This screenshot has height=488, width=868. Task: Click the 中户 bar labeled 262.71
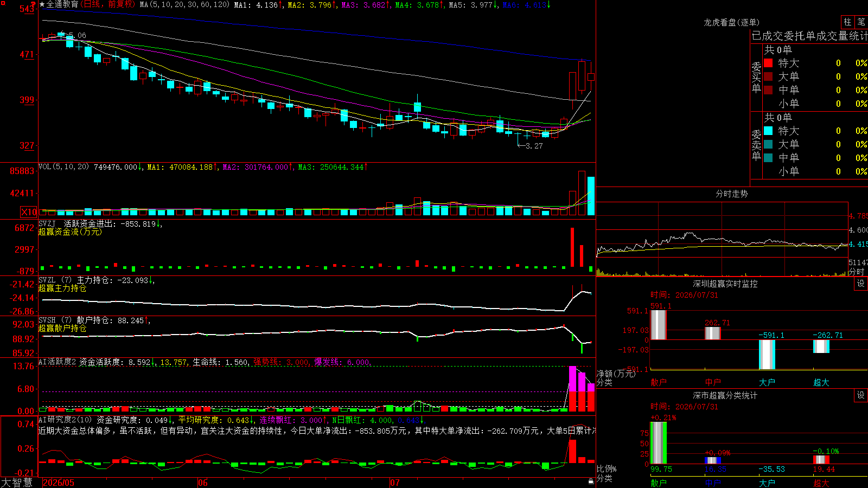(713, 333)
